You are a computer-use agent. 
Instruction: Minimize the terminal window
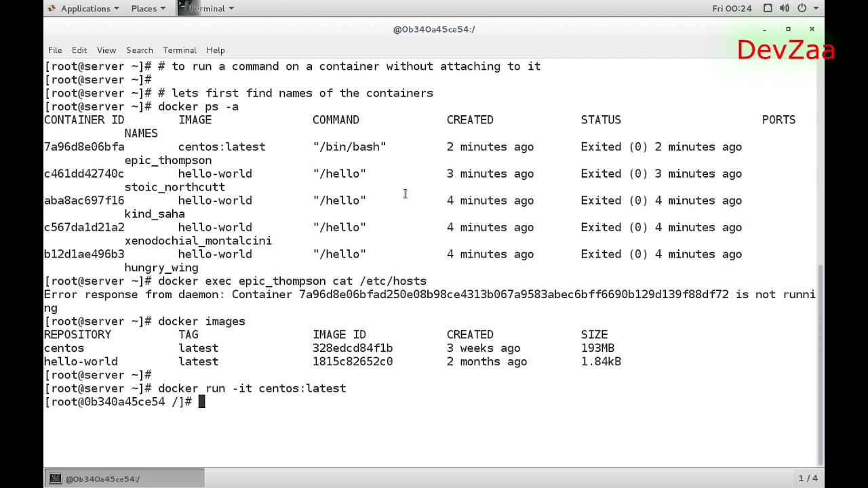(x=764, y=29)
